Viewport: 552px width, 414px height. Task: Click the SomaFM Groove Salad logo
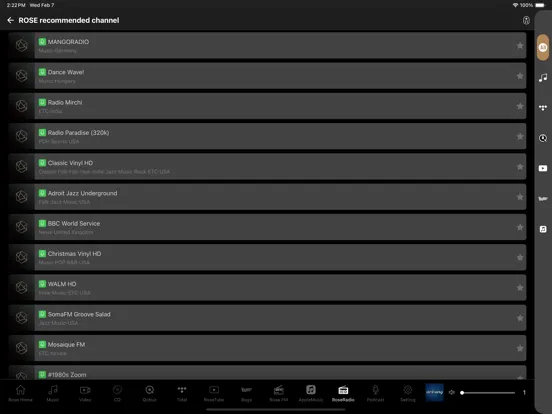pyautogui.click(x=21, y=318)
